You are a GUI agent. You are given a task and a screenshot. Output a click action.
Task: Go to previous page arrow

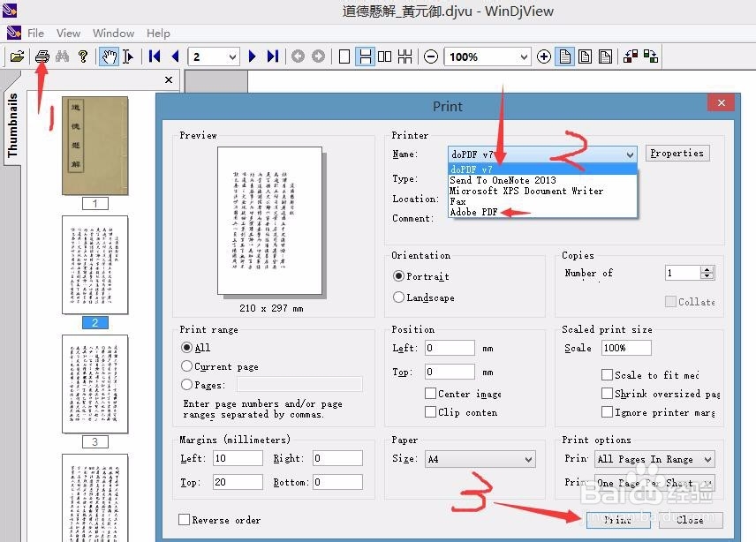175,56
